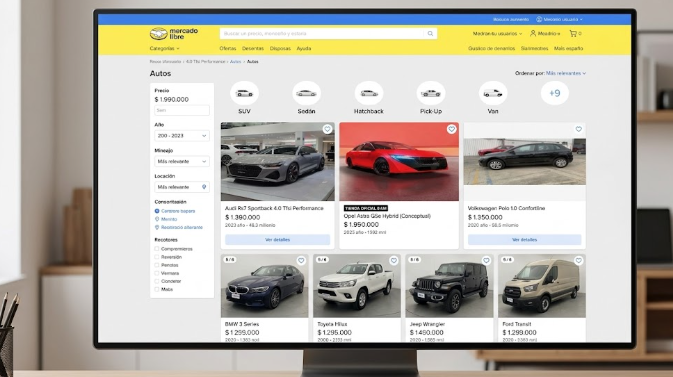
Task: Open the Audi Rs7 Sportback photo
Action: 278,161
